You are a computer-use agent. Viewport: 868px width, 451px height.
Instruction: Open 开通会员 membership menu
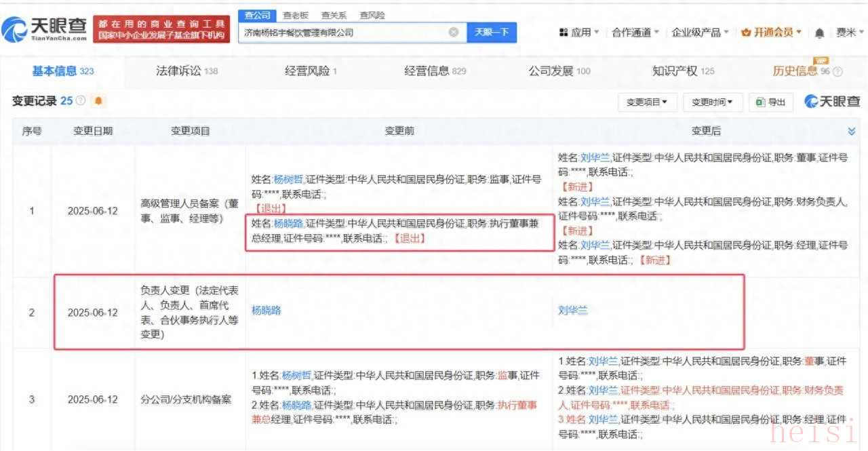[x=772, y=32]
